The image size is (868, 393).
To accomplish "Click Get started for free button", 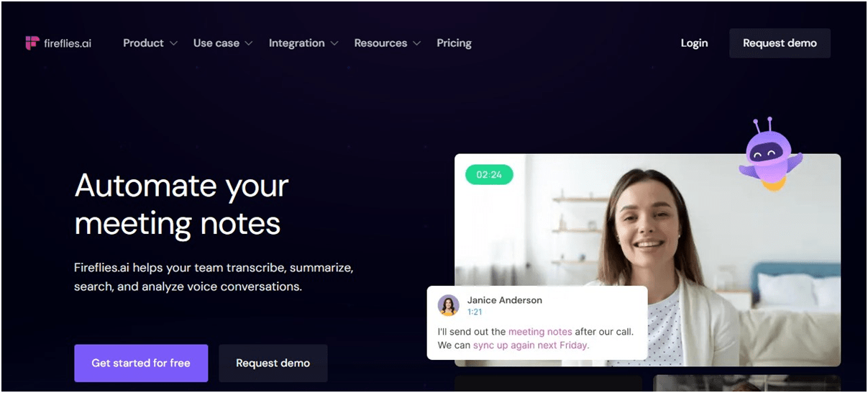I will coord(141,363).
